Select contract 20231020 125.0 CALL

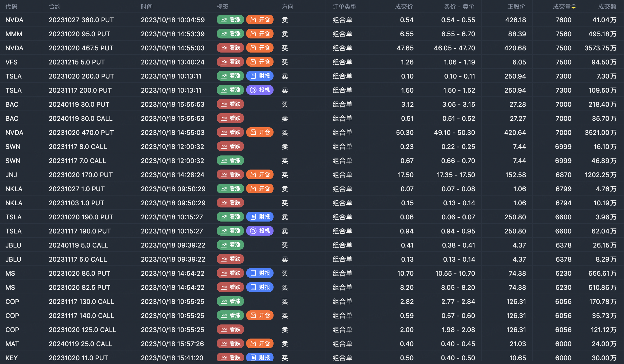coord(82,330)
